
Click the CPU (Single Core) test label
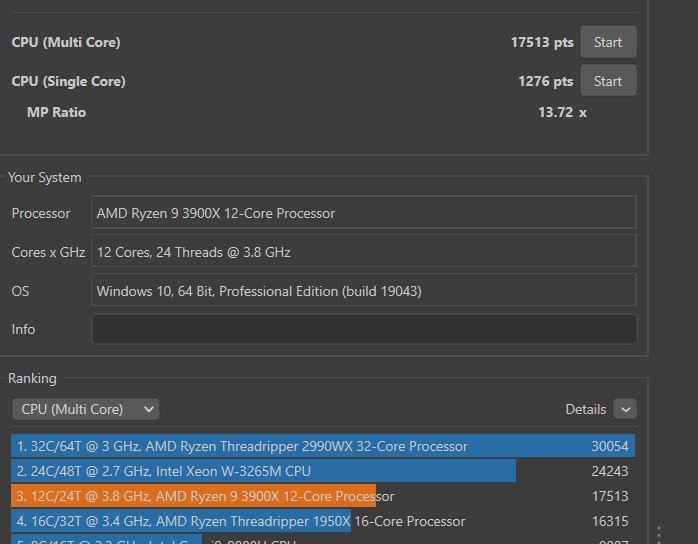(x=69, y=81)
